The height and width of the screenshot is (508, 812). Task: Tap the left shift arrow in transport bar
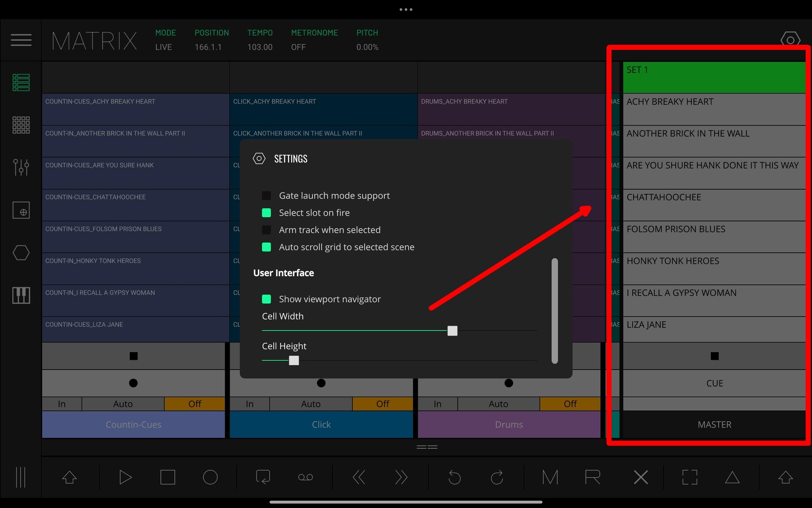click(69, 478)
